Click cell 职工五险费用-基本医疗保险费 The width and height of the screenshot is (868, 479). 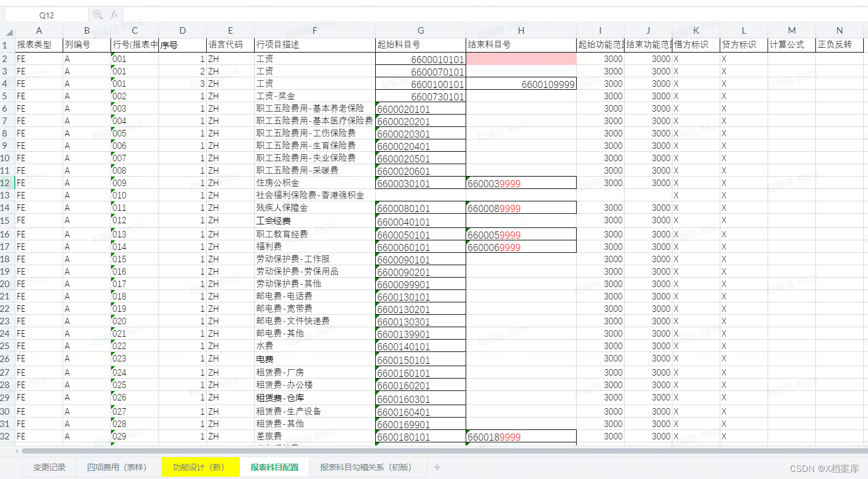pos(315,120)
